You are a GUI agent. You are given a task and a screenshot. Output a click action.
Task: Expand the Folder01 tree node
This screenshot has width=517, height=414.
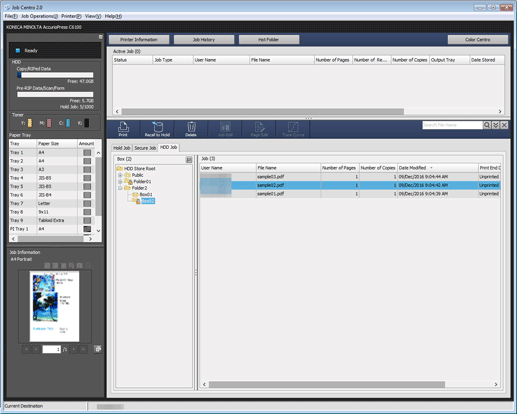(120, 182)
